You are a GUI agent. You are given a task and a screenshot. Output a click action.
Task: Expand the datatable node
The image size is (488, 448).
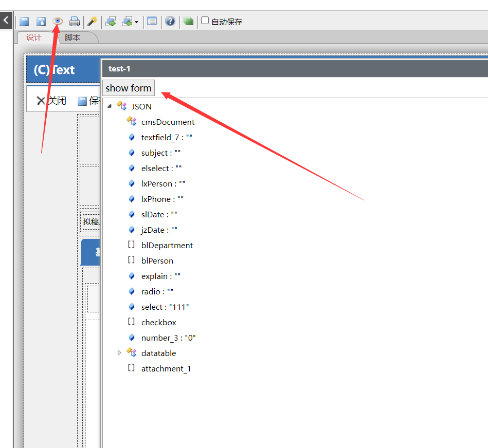click(x=119, y=353)
